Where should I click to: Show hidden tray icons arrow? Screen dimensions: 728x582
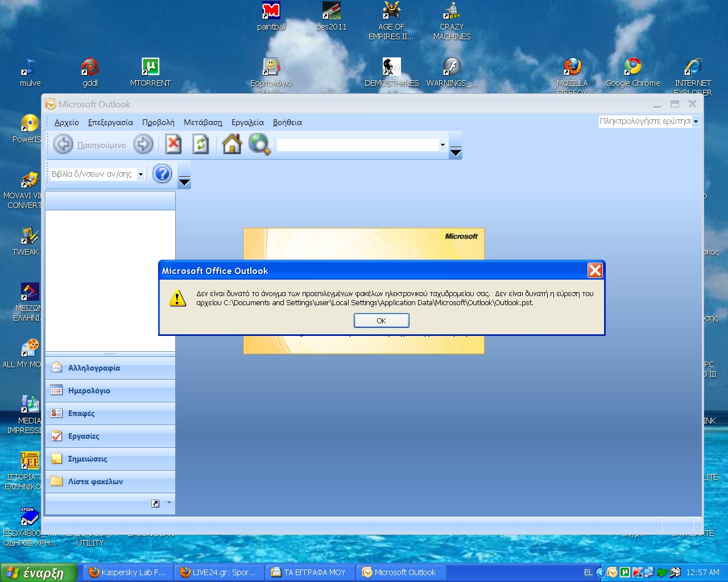point(600,572)
